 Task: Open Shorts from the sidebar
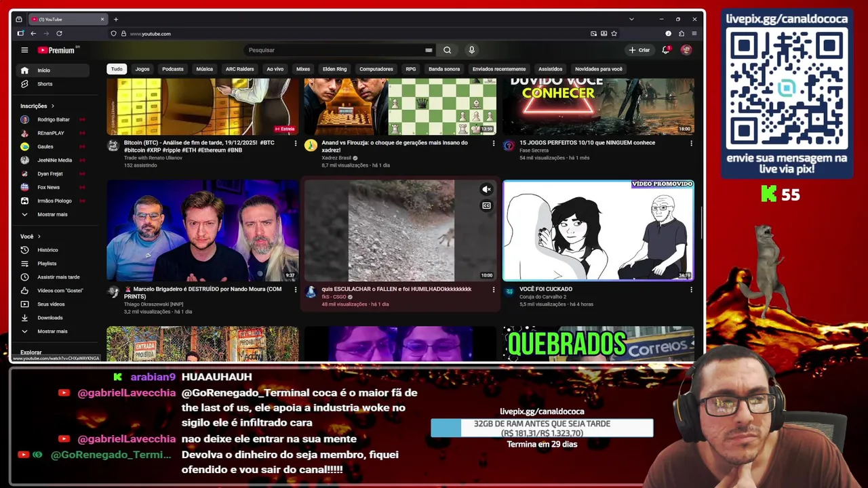click(x=53, y=84)
